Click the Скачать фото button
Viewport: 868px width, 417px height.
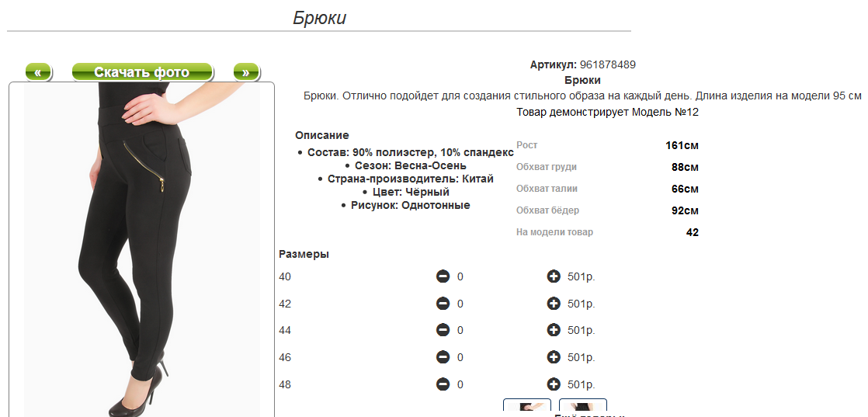[142, 72]
